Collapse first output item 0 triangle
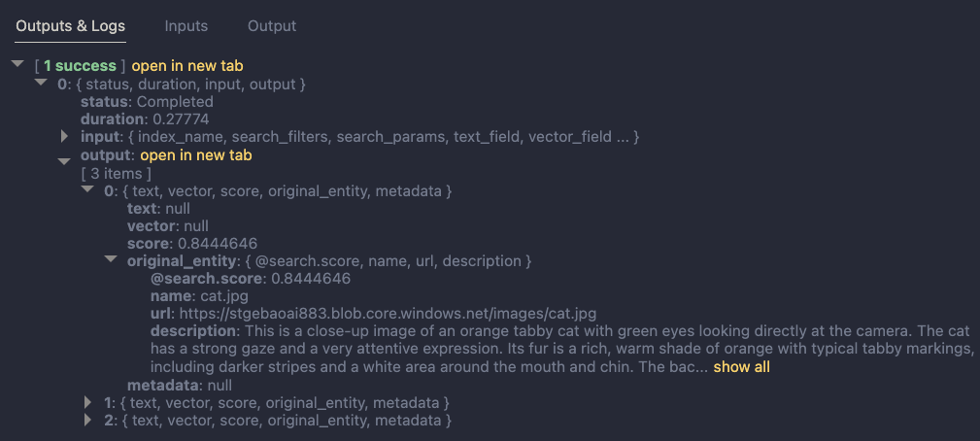 87,191
